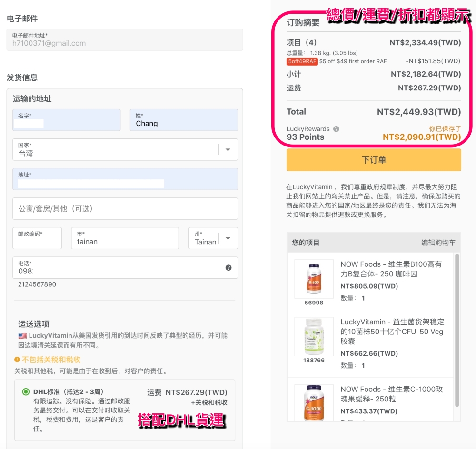Focus the 邮政编码 postal code field
The image size is (476, 449).
[x=37, y=238]
